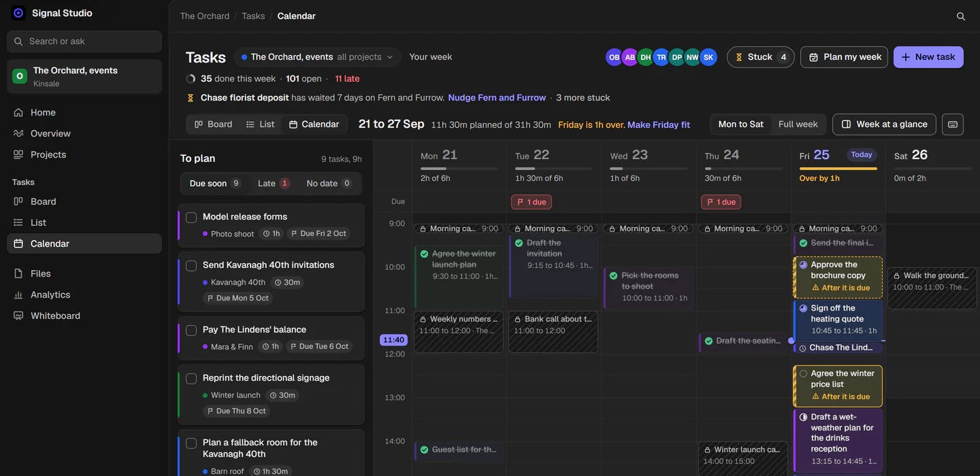Click the Signal Studio logo icon

[x=18, y=13]
